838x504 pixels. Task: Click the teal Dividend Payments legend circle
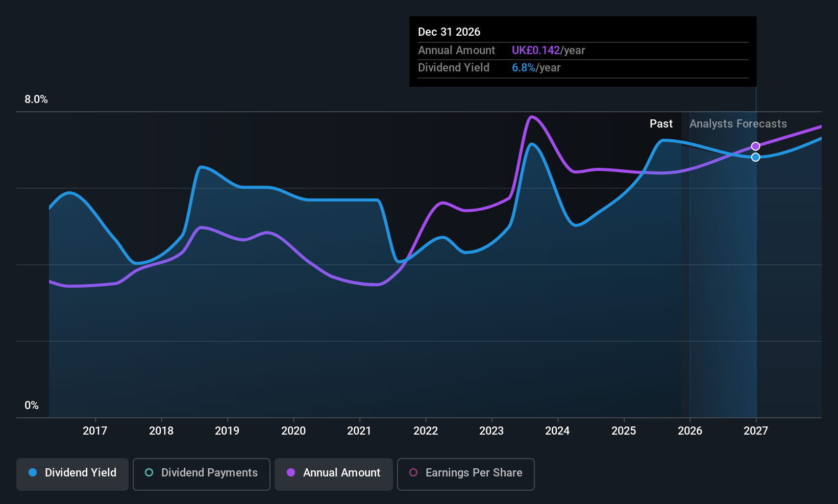pos(149,472)
